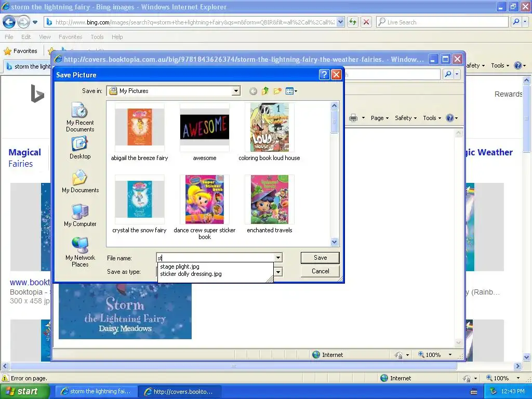The width and height of the screenshot is (532, 399).
Task: Click the file list scroll down arrow
Action: [334, 242]
